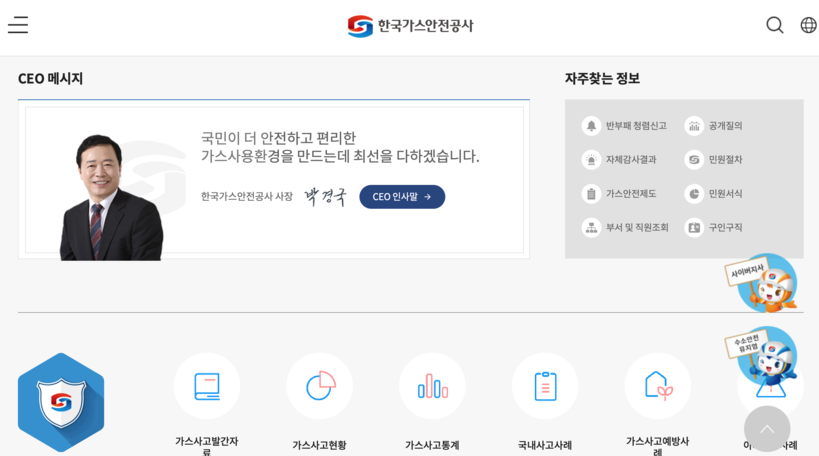Open 국내사고사례 clipboard icon
This screenshot has height=456, width=819.
point(545,386)
